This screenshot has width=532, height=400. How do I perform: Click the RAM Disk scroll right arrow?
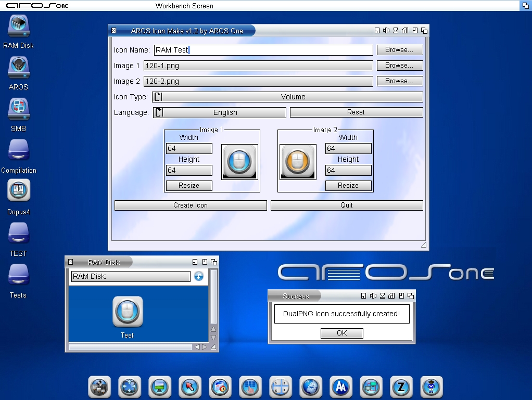pos(205,347)
